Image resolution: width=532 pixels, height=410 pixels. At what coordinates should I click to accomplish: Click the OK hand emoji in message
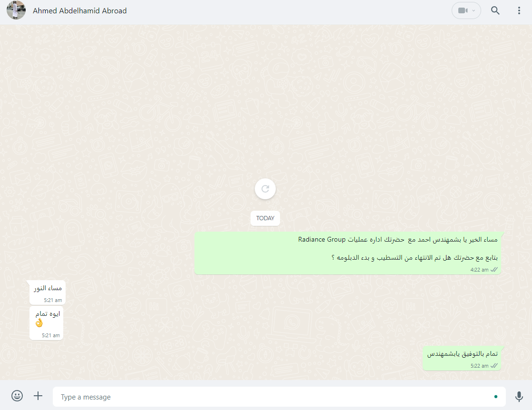tap(39, 323)
